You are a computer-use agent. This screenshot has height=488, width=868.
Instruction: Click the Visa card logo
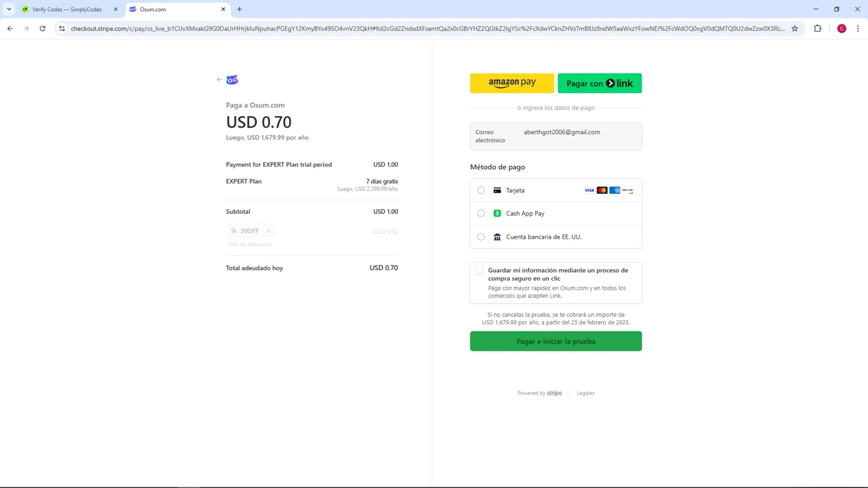(x=589, y=190)
